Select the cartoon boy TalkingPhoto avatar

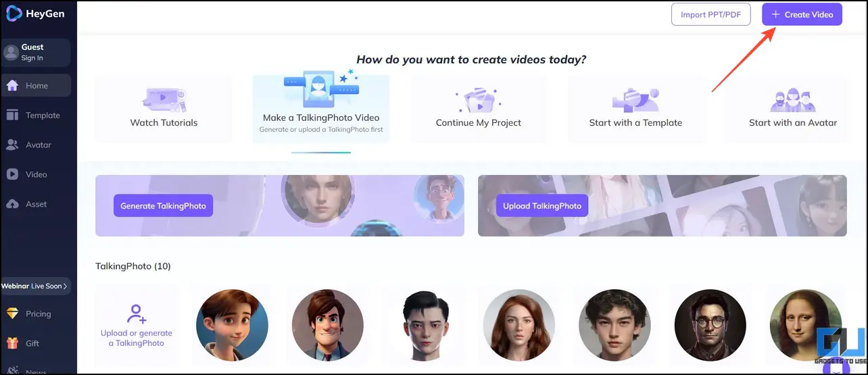click(232, 326)
